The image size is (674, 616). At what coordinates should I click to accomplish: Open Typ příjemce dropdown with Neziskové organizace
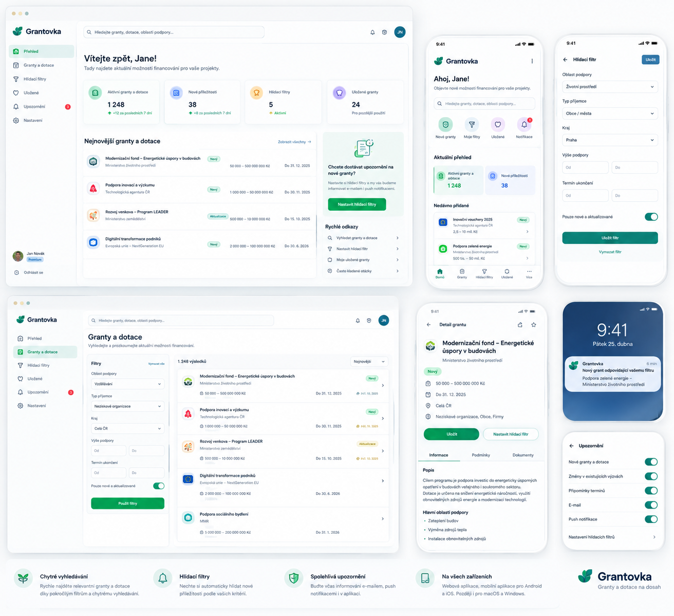coord(127,406)
